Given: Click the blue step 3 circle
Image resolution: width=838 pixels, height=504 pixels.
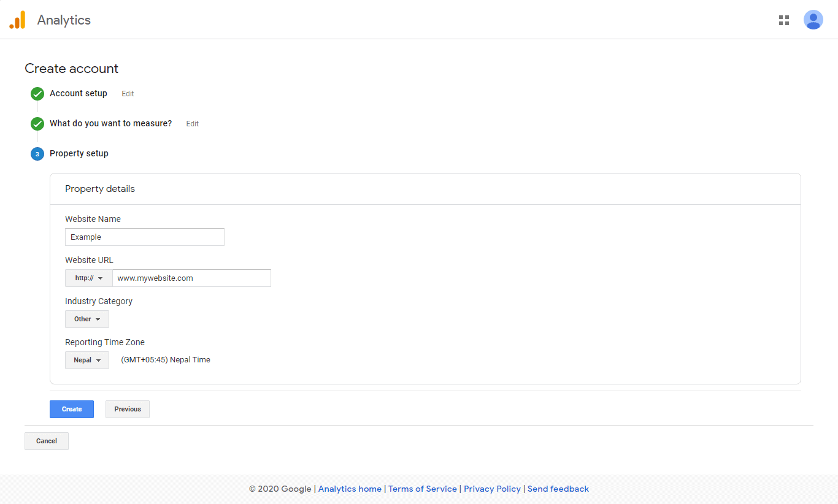Looking at the screenshot, I should (x=37, y=154).
